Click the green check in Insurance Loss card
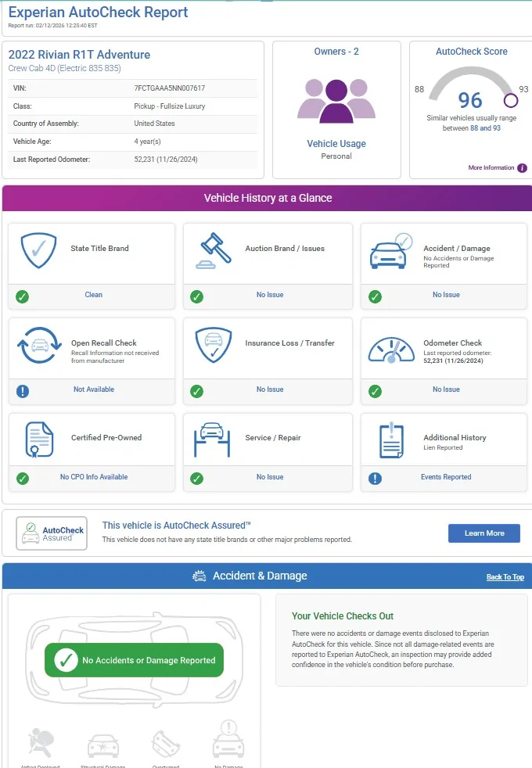The width and height of the screenshot is (532, 768). pos(197,391)
